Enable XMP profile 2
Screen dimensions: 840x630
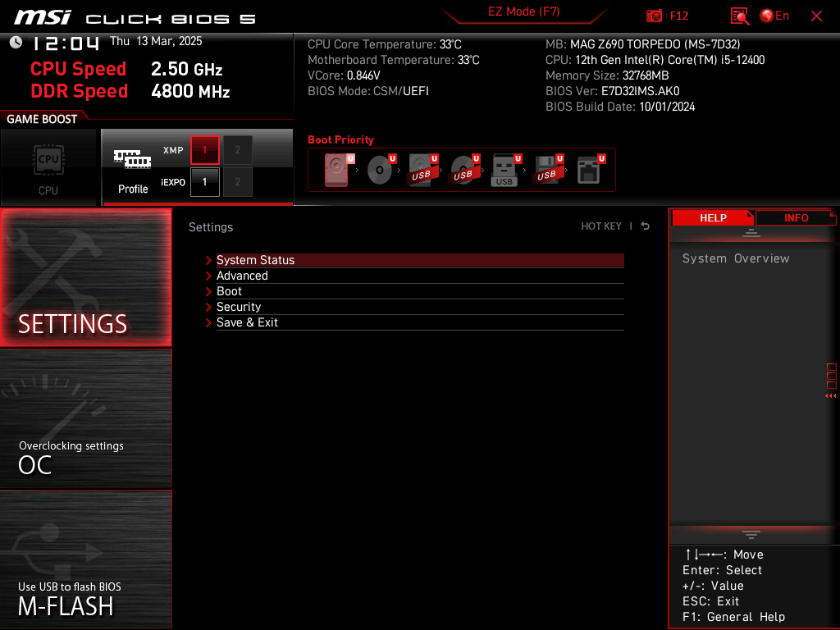click(x=237, y=150)
